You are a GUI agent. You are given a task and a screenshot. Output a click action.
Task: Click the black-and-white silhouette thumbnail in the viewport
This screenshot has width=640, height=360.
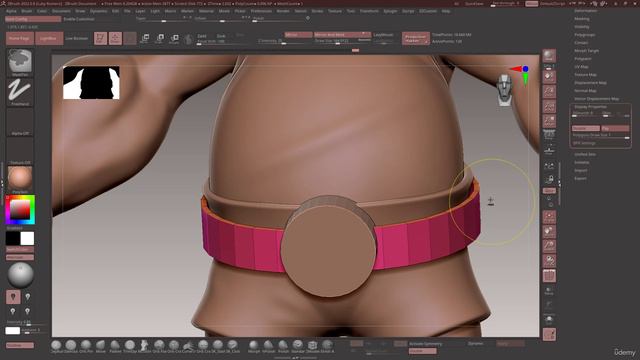tap(91, 82)
